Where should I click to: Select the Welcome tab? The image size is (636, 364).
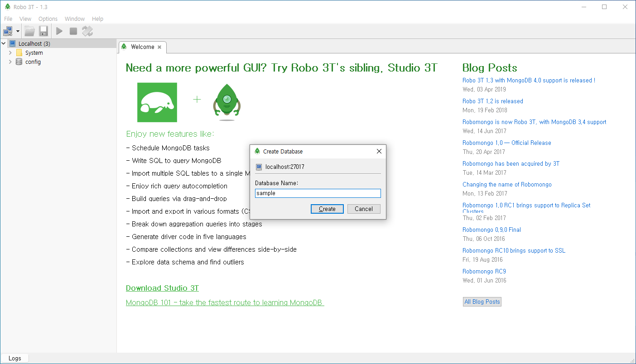142,47
